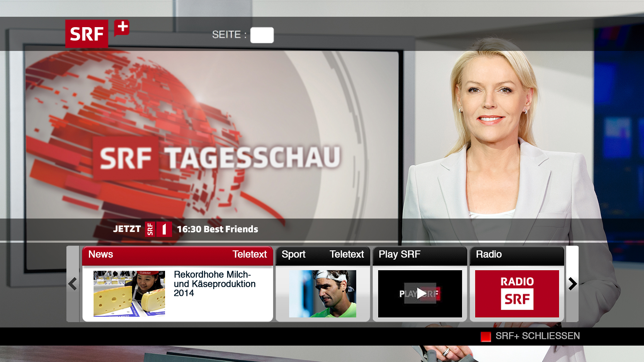Click the 16:30 Best Friends program info

(217, 229)
